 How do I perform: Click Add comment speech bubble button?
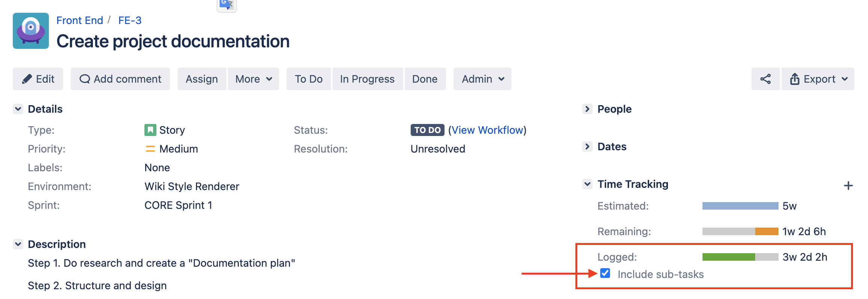(x=120, y=79)
